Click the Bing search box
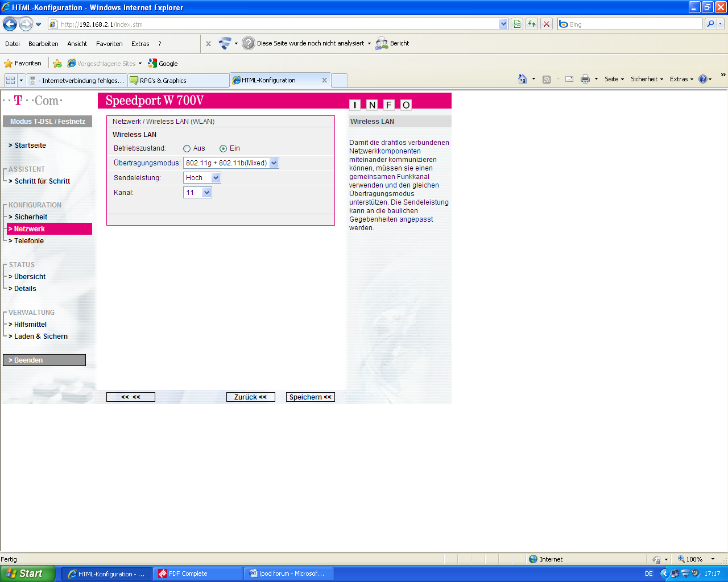This screenshot has width=728, height=582. point(630,24)
